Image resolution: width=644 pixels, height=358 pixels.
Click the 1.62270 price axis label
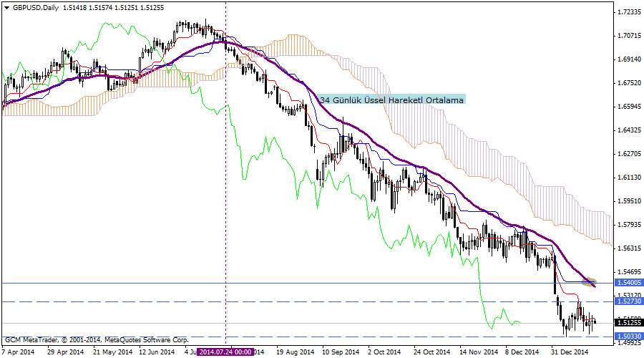click(628, 154)
